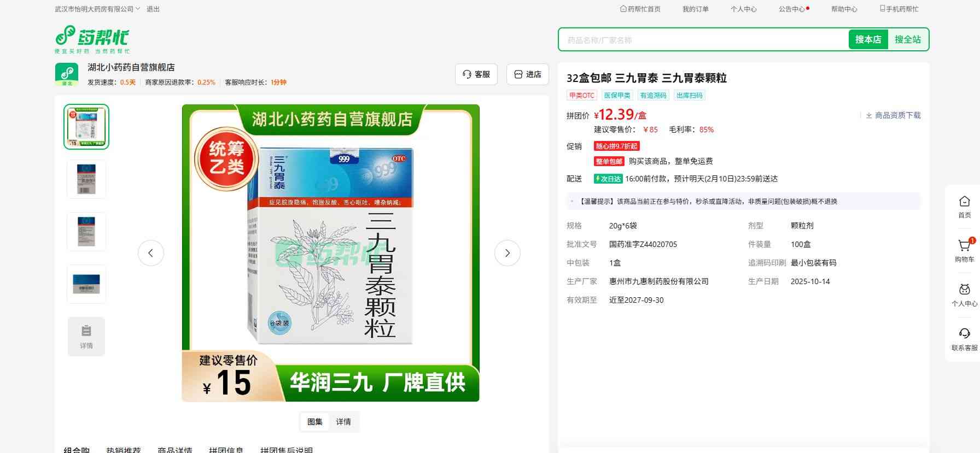The width and height of the screenshot is (980, 453).
Task: Click the drug name search field
Action: pyautogui.click(x=703, y=40)
